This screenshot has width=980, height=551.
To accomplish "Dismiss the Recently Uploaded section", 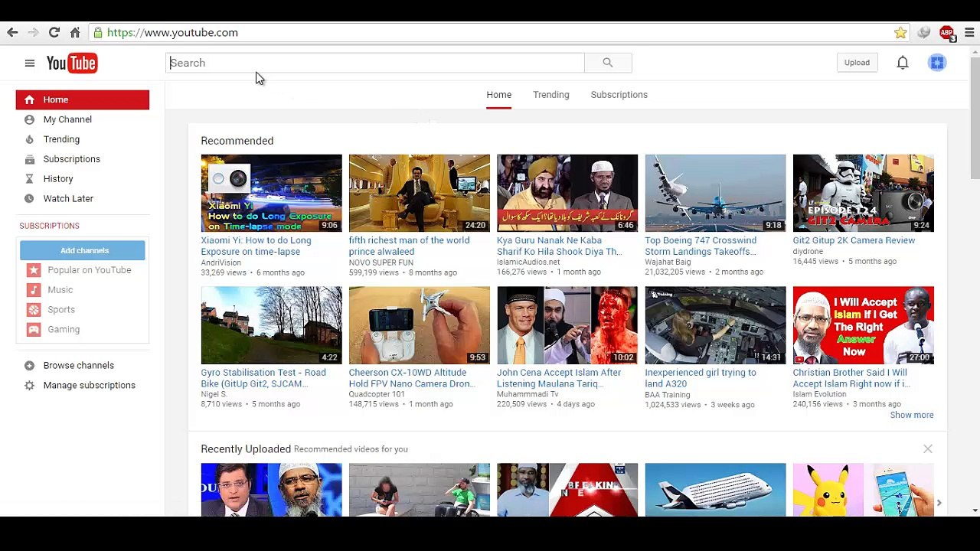I will [x=928, y=449].
